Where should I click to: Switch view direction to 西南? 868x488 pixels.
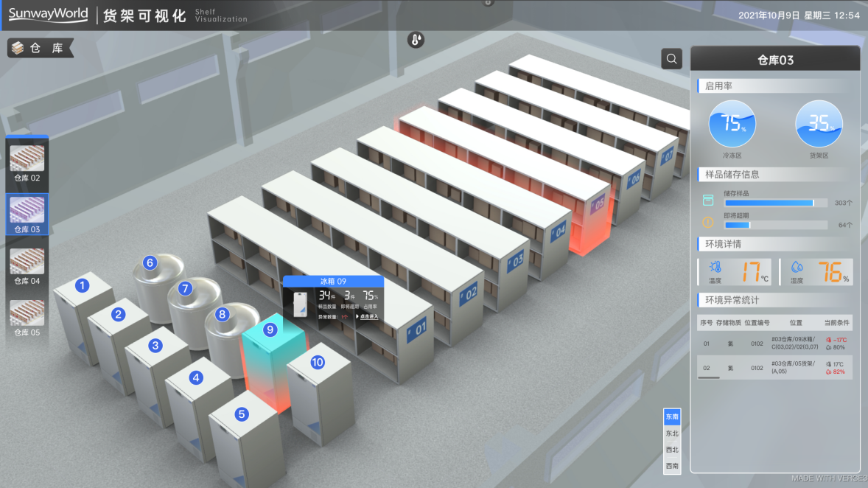[x=672, y=466]
